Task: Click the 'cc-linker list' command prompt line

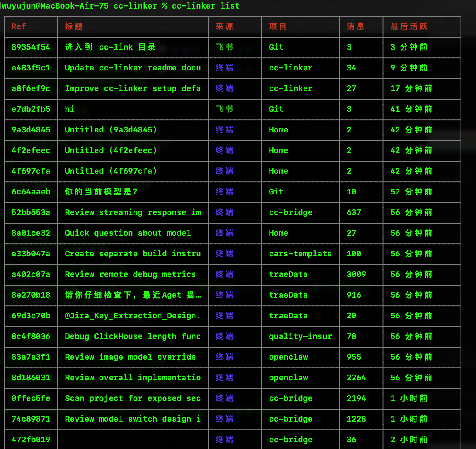Action: click(121, 6)
